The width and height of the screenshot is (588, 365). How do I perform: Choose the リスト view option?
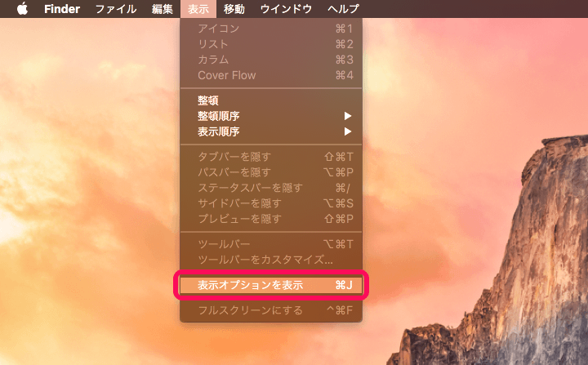(271, 44)
